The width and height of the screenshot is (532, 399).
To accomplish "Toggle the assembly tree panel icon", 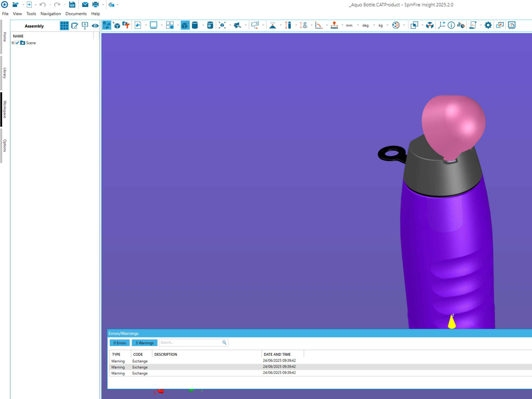I will 107,25.
